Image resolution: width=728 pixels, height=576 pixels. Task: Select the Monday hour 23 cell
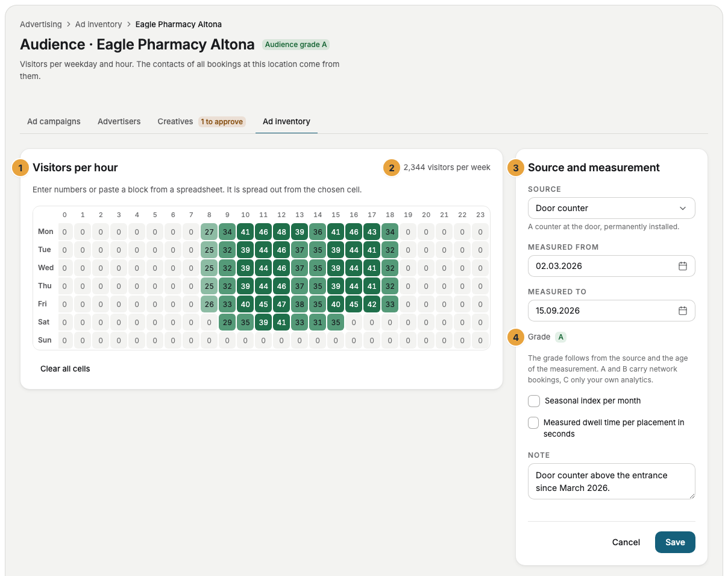coord(480,232)
